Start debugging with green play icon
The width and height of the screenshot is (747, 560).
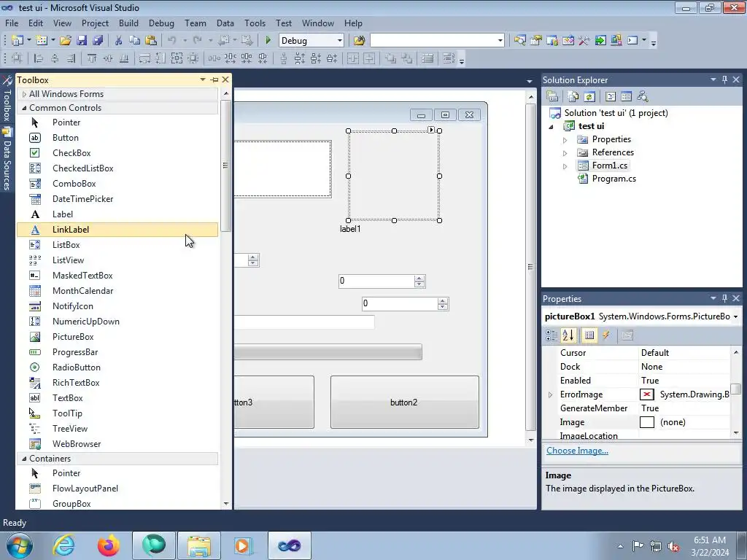click(x=268, y=41)
